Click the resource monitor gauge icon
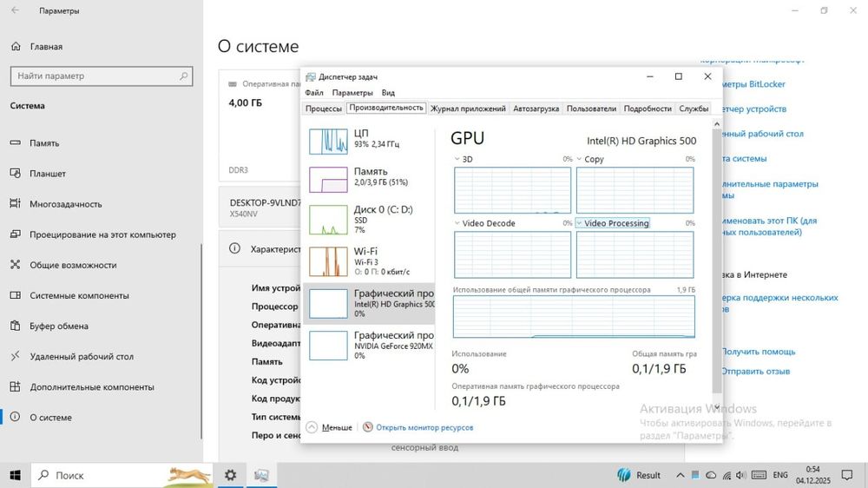This screenshot has width=868, height=488. click(x=367, y=427)
